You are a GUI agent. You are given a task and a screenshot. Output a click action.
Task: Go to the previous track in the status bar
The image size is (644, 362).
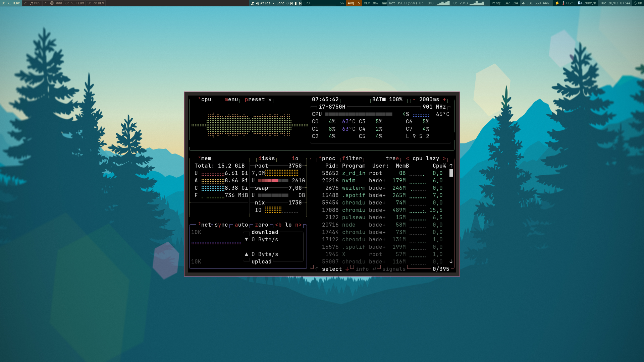pos(291,3)
